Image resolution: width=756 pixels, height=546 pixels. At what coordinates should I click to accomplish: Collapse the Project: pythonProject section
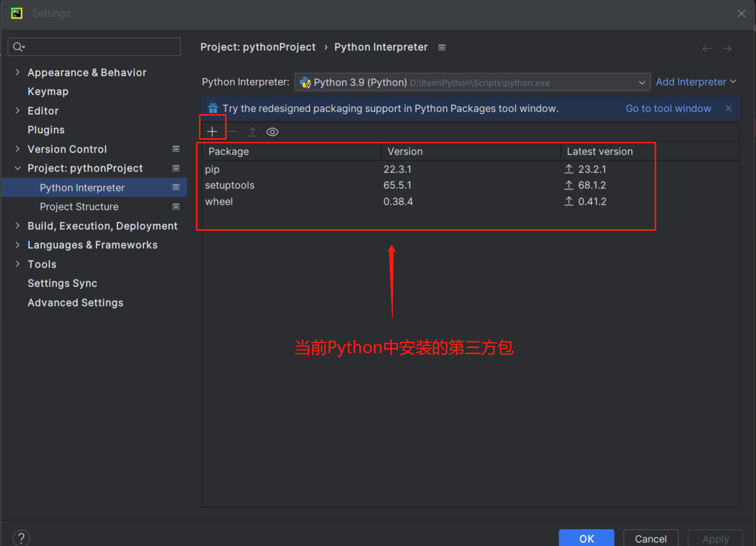tap(17, 168)
